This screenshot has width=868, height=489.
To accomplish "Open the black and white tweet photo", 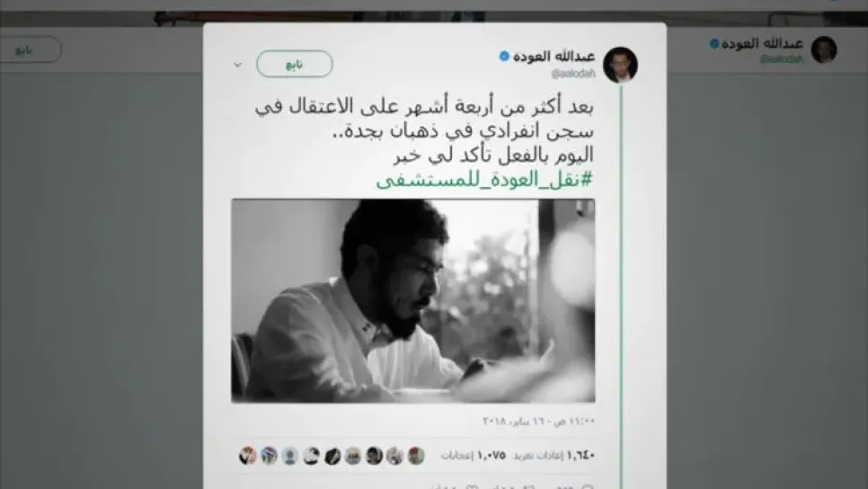I will point(413,301).
